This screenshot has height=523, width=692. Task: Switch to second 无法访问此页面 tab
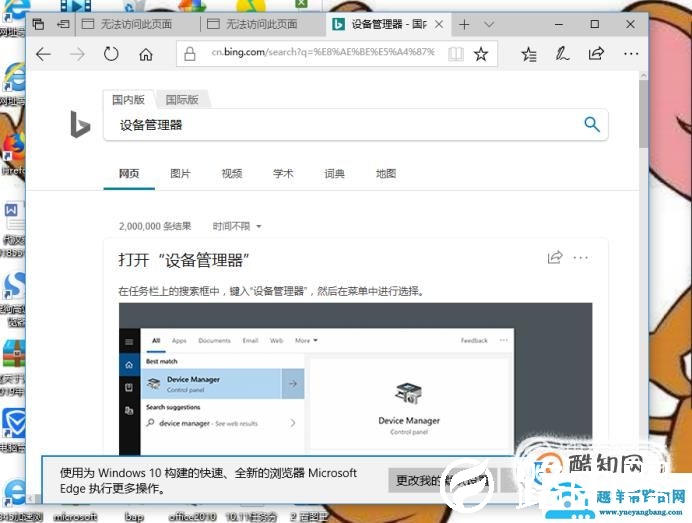pyautogui.click(x=263, y=24)
